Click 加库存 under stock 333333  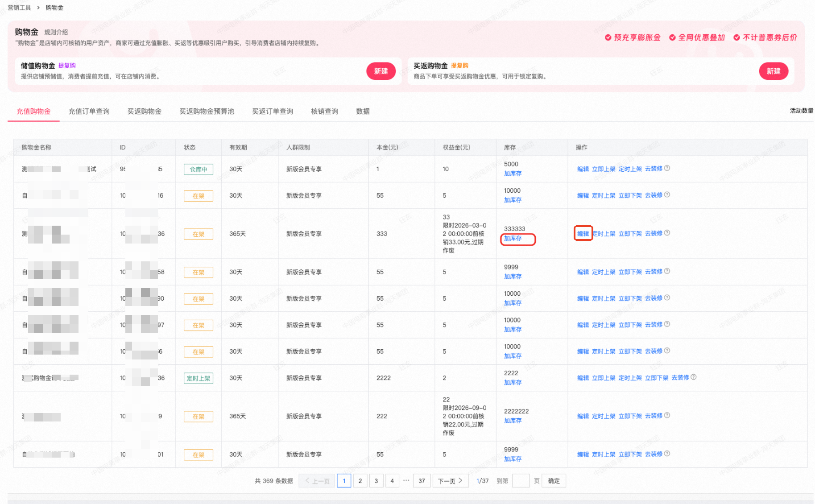click(x=513, y=239)
